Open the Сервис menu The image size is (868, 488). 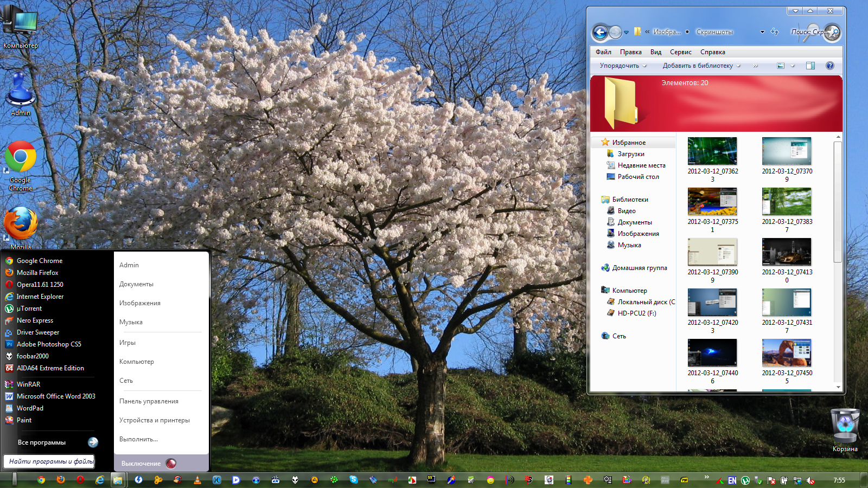click(x=680, y=52)
